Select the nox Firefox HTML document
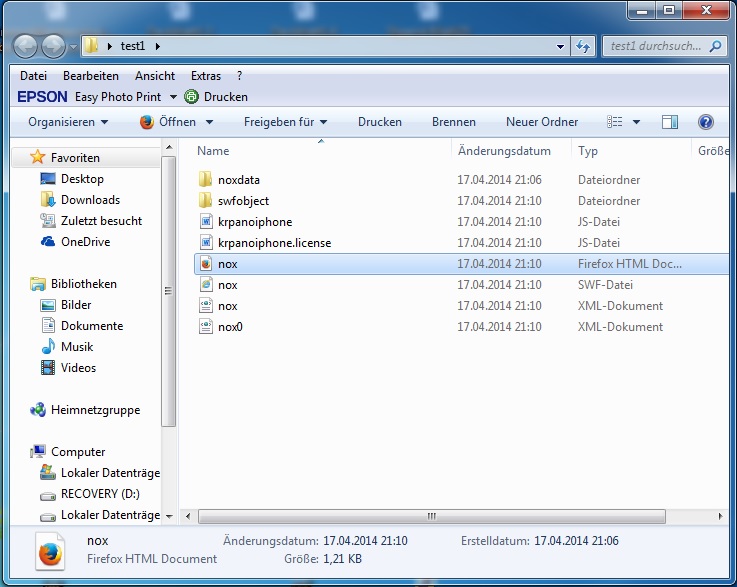This screenshot has width=737, height=587. coord(227,264)
